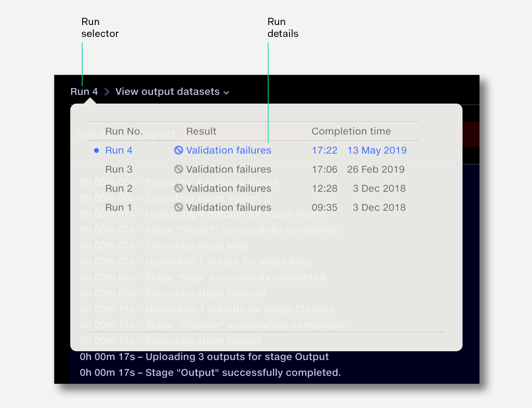Click the Completion time column header
532x408 pixels.
[x=351, y=131]
